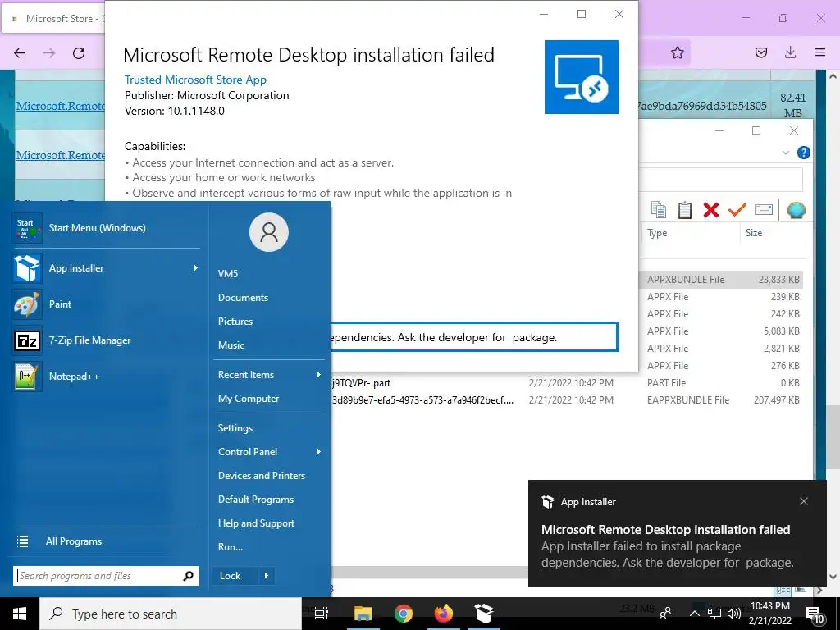
Task: Open Music in the Start menu
Action: [x=231, y=345]
